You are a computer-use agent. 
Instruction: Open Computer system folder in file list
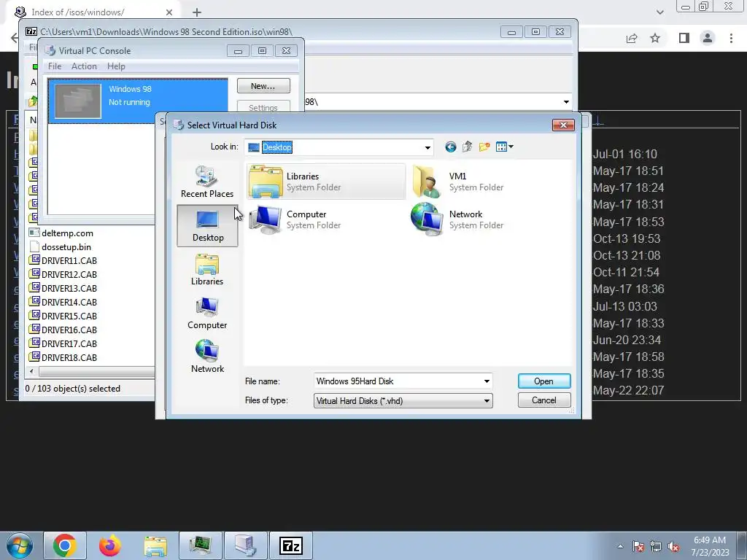pos(295,219)
